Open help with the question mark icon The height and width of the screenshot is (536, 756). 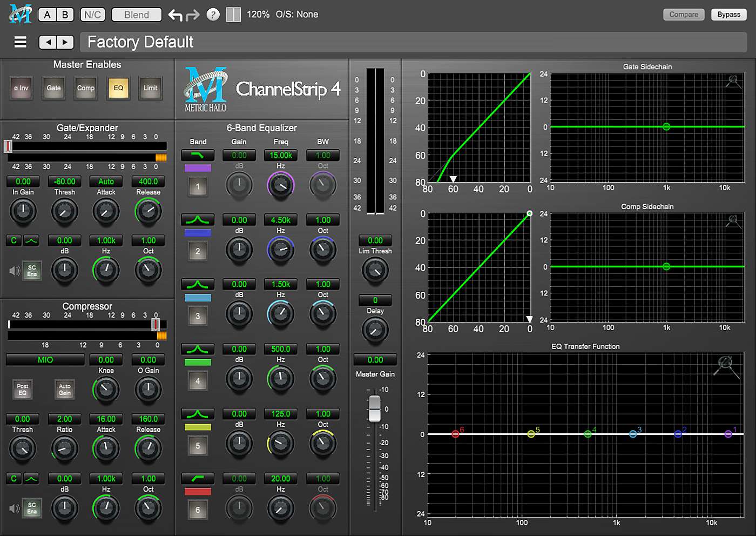213,15
